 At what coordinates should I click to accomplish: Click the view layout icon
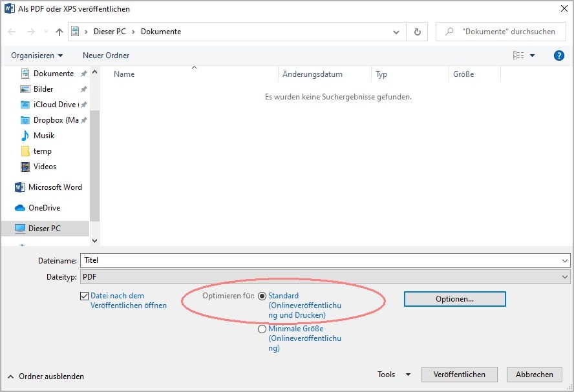pyautogui.click(x=518, y=56)
